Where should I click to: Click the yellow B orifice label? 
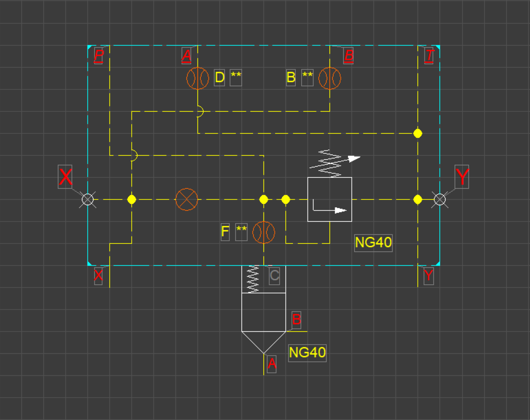tap(291, 77)
